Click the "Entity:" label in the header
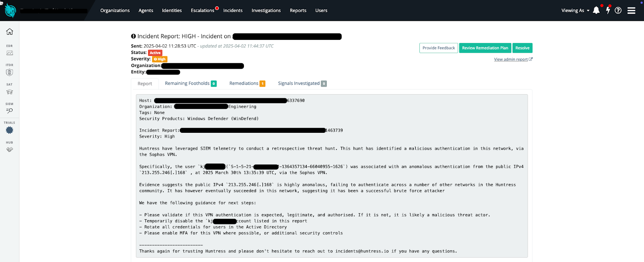The height and width of the screenshot is (262, 644). tap(138, 72)
